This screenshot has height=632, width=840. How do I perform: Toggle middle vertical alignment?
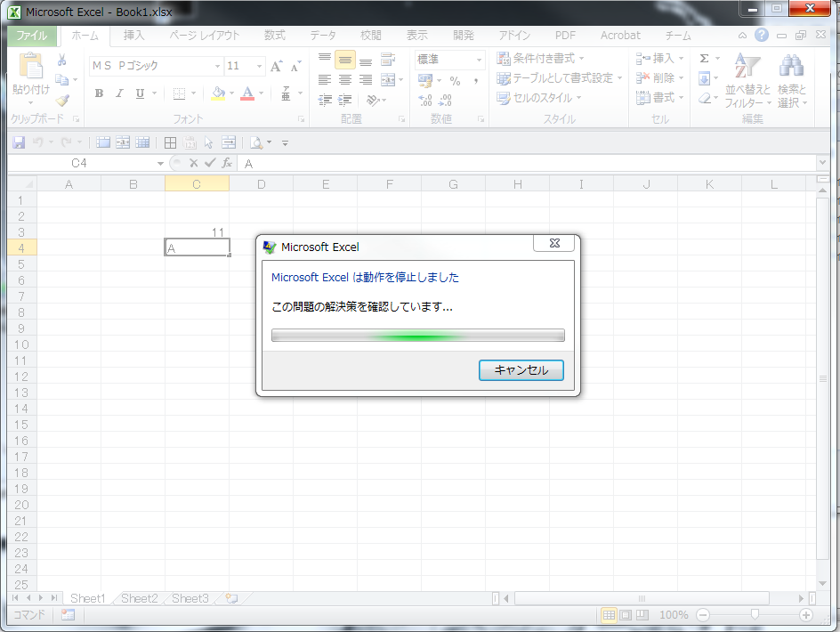345,60
